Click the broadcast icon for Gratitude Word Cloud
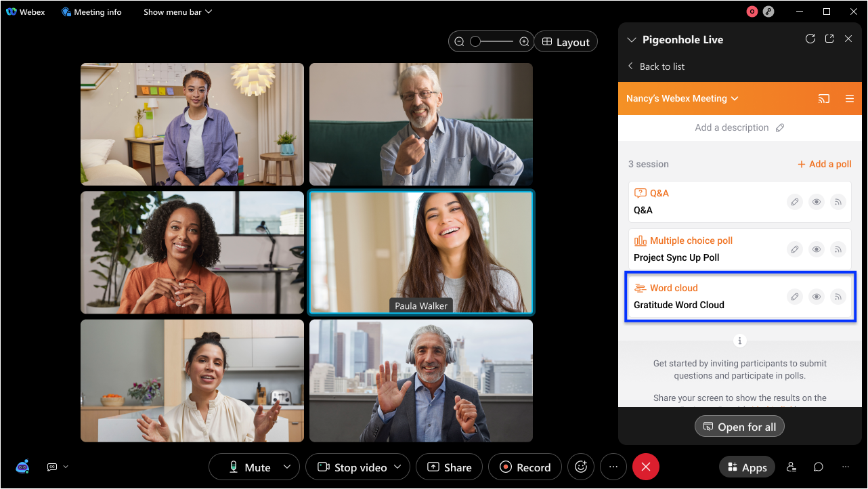The height and width of the screenshot is (489, 868). point(838,297)
